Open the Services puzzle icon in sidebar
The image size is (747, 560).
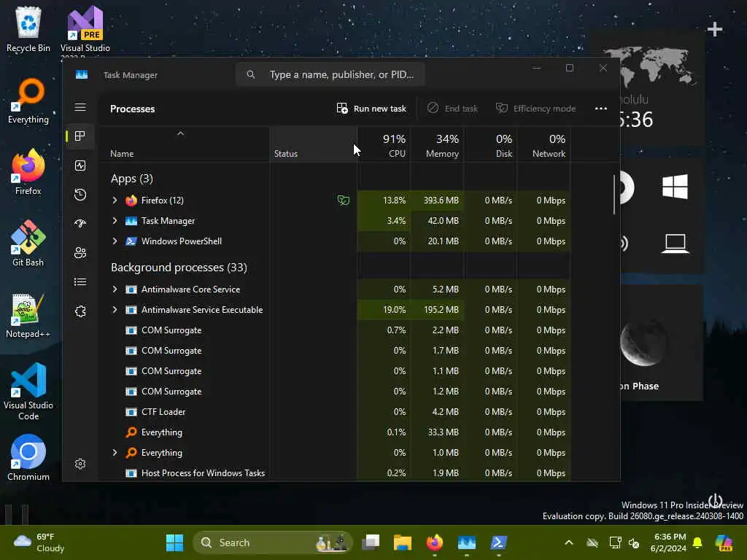pos(80,311)
